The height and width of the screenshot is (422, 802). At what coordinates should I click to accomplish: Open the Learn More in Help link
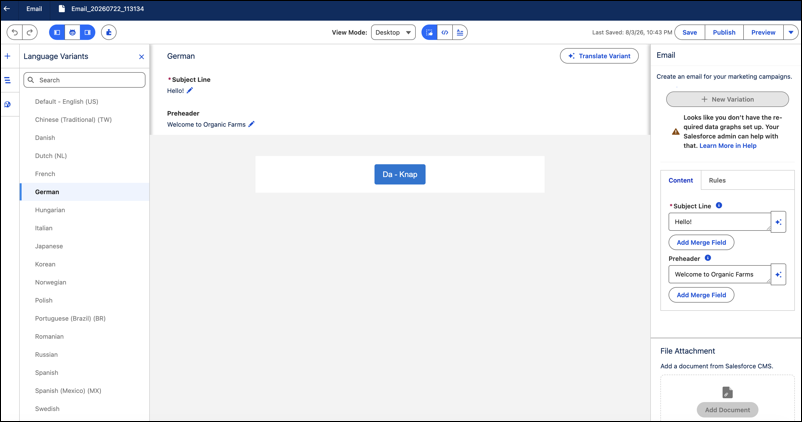coord(728,146)
